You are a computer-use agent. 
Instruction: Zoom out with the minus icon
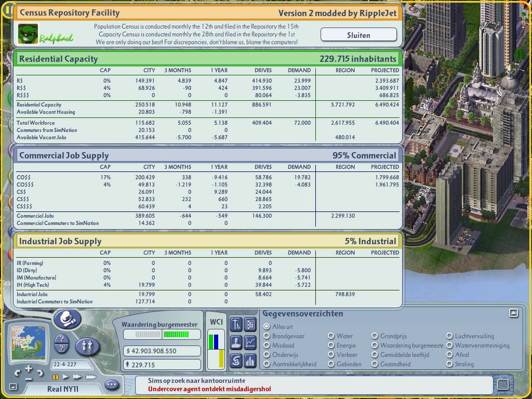[29, 378]
